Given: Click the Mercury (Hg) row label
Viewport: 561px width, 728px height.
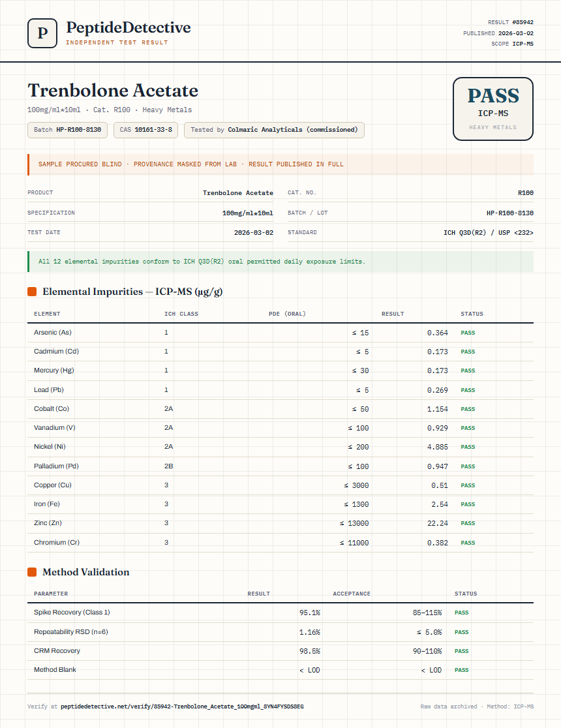Looking at the screenshot, I should point(54,371).
